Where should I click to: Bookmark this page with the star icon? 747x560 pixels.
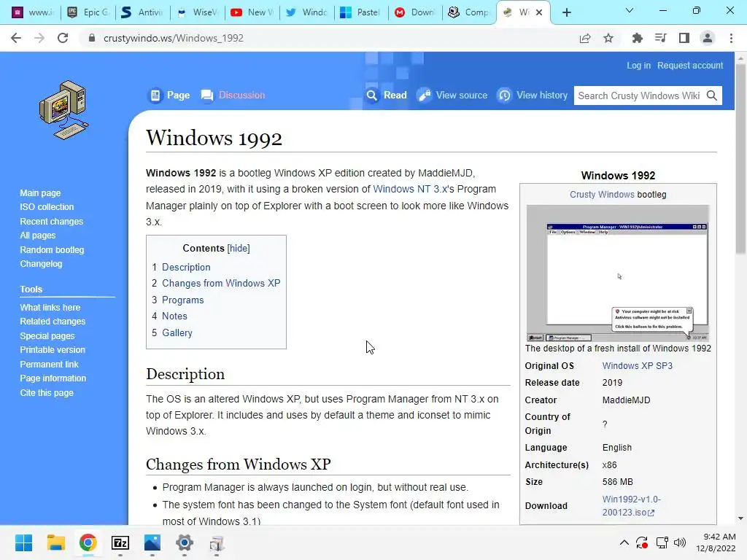608,38
